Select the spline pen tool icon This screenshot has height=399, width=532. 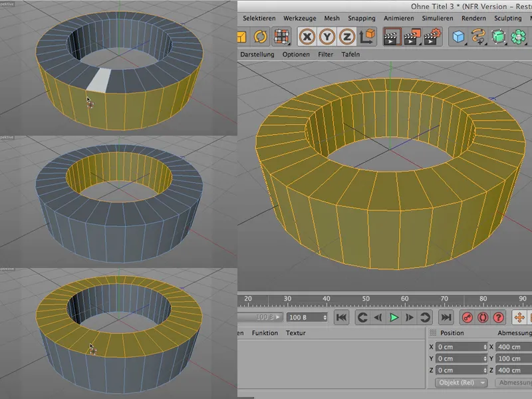pos(477,37)
